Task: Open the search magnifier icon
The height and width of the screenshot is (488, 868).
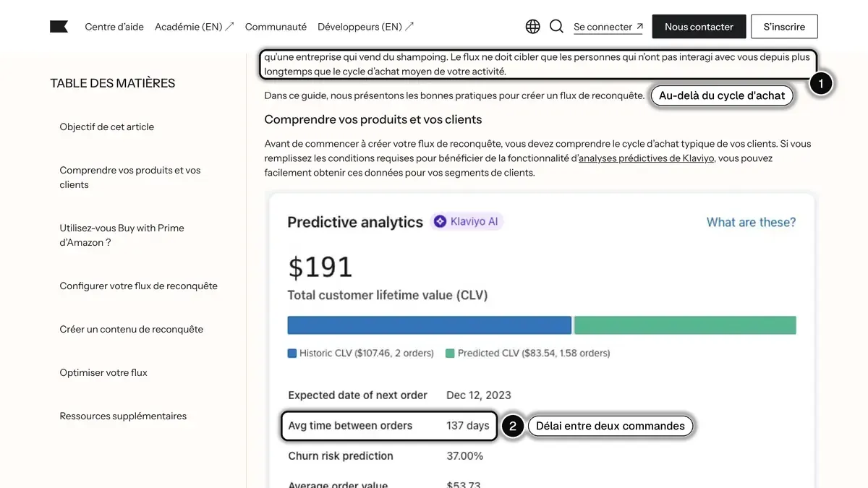Action: 556,27
